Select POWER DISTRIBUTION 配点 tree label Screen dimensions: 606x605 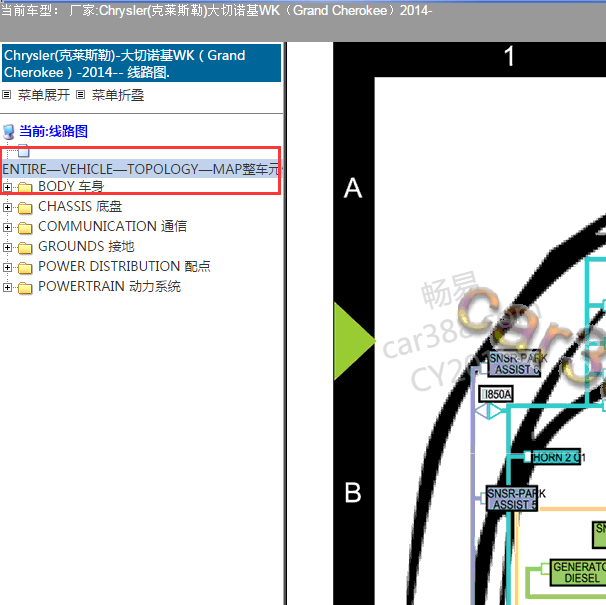(124, 267)
